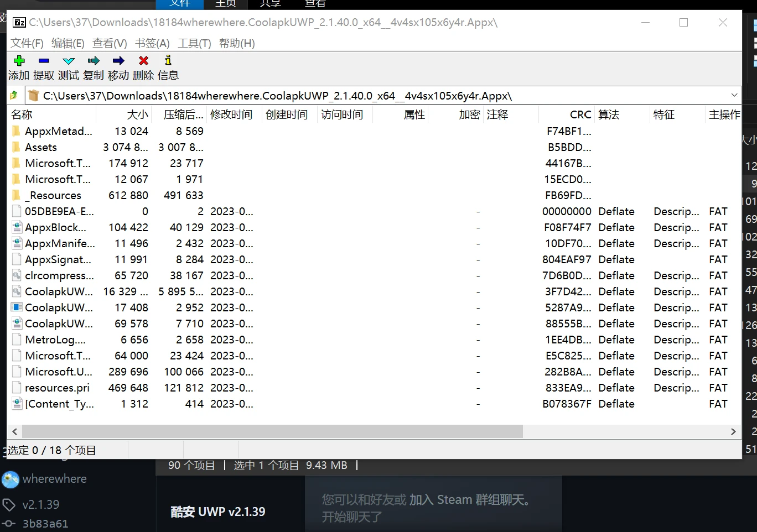Screen dimensions: 757x532
Task: Select the 05DBE9EA-E... file icon
Action: [17, 211]
